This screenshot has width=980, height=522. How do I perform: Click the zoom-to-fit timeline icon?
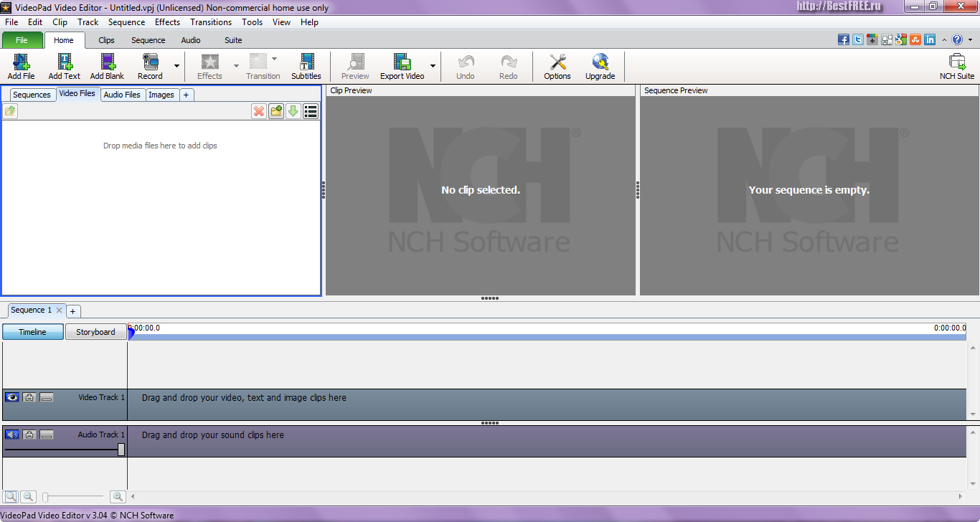11,496
